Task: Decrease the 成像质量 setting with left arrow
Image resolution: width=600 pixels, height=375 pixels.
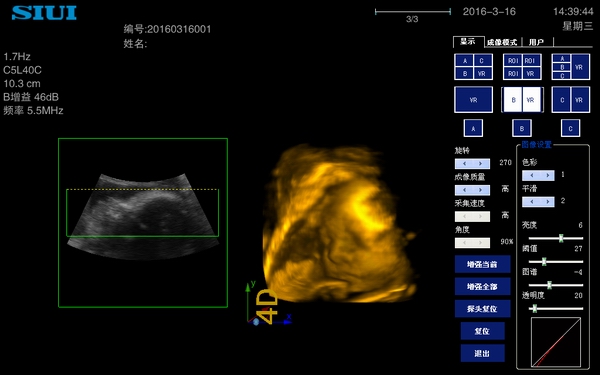Action: coord(464,190)
